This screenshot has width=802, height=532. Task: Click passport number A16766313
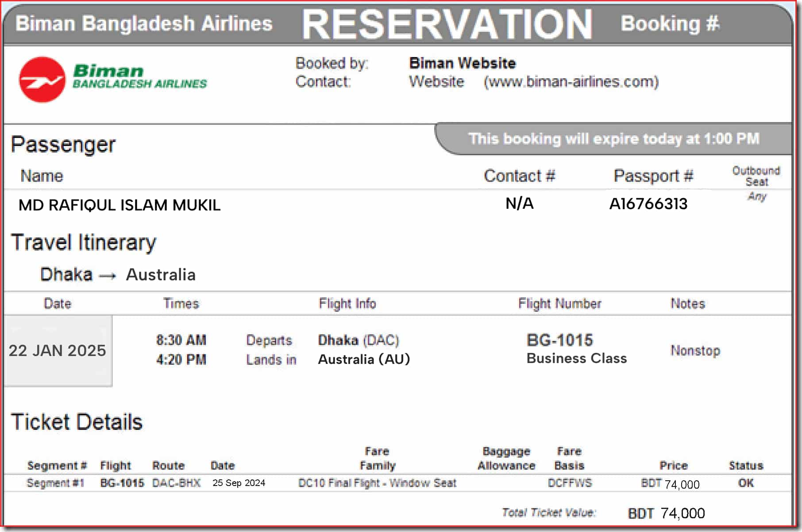coord(648,204)
